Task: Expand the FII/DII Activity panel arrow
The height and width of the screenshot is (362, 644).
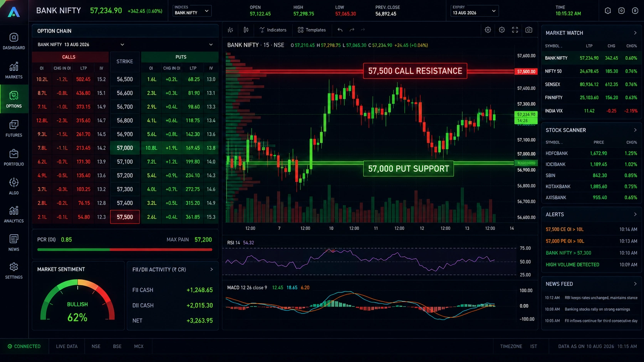Action: (x=211, y=269)
